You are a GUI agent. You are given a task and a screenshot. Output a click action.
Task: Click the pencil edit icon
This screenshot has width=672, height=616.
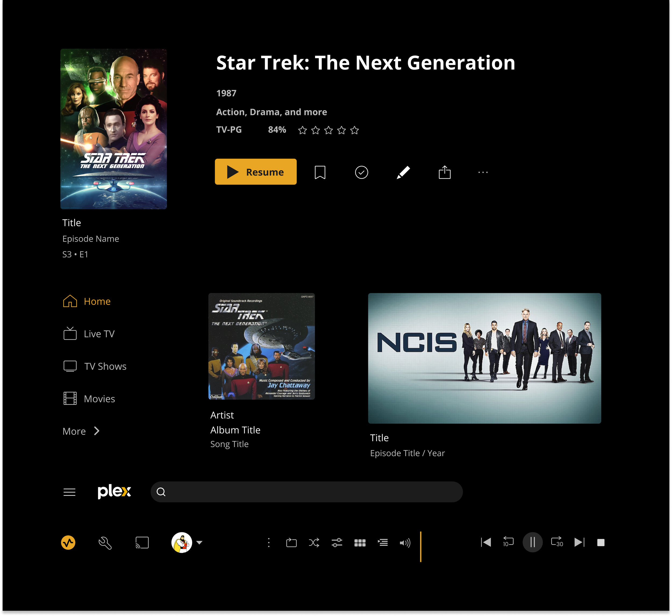403,172
